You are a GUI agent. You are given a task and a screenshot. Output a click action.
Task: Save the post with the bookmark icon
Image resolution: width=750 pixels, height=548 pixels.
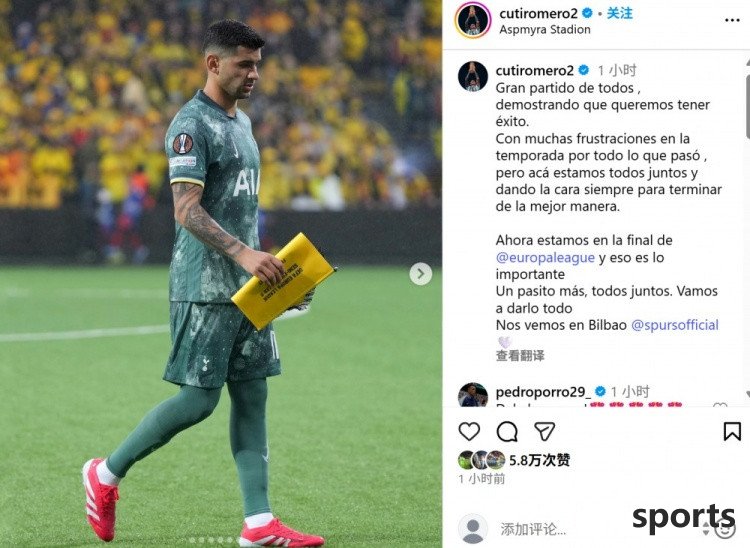(732, 431)
